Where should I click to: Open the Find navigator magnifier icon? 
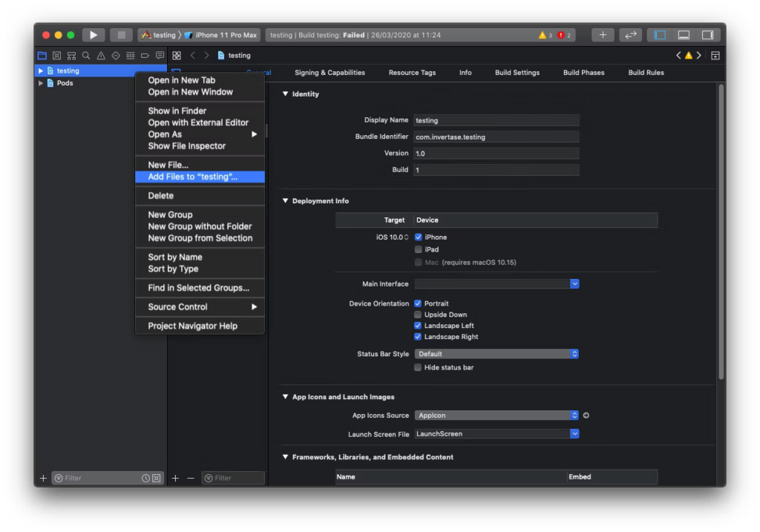(86, 56)
